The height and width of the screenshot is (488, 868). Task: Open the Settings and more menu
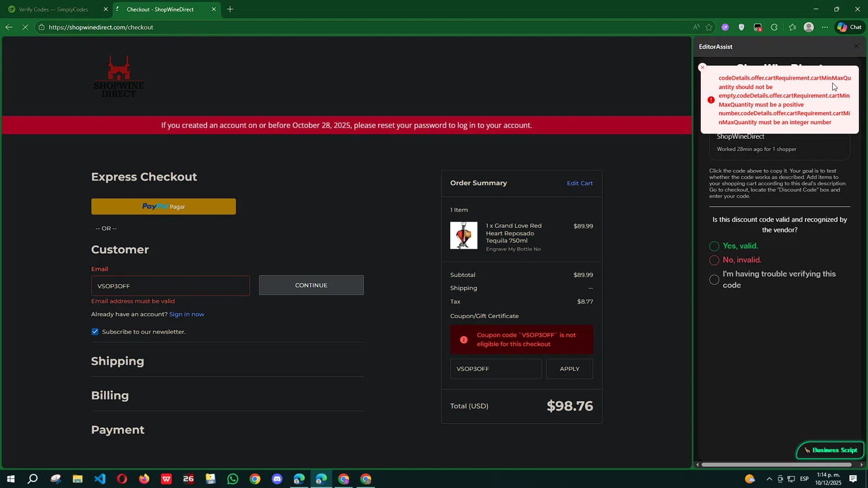click(825, 27)
